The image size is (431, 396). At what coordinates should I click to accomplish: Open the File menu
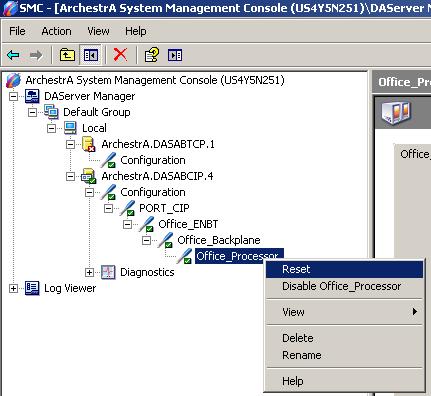coord(17,31)
